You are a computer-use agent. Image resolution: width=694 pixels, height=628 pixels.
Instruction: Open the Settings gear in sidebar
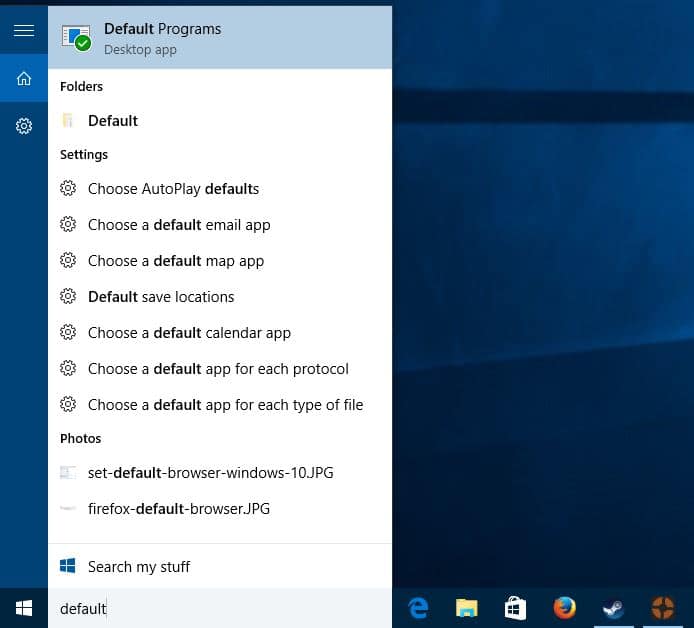pos(24,126)
